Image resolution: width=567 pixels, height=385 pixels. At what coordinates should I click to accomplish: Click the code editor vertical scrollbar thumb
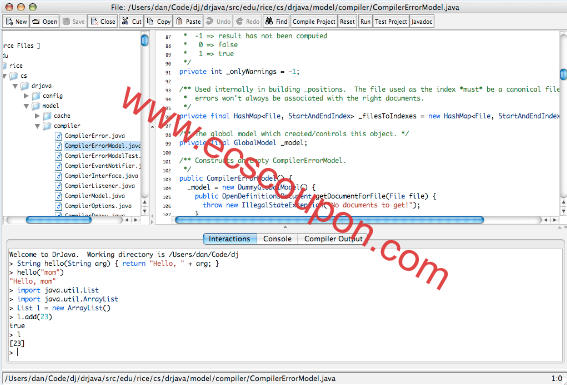563,74
